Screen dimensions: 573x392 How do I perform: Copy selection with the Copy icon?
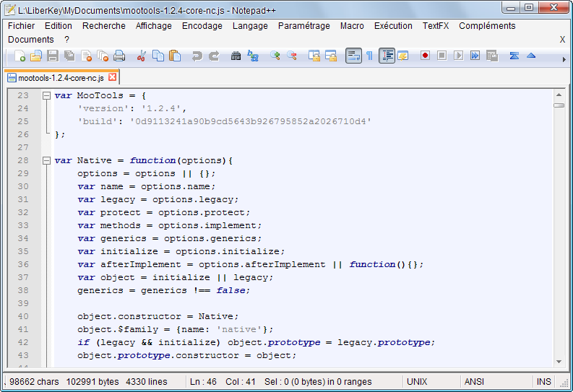point(158,56)
